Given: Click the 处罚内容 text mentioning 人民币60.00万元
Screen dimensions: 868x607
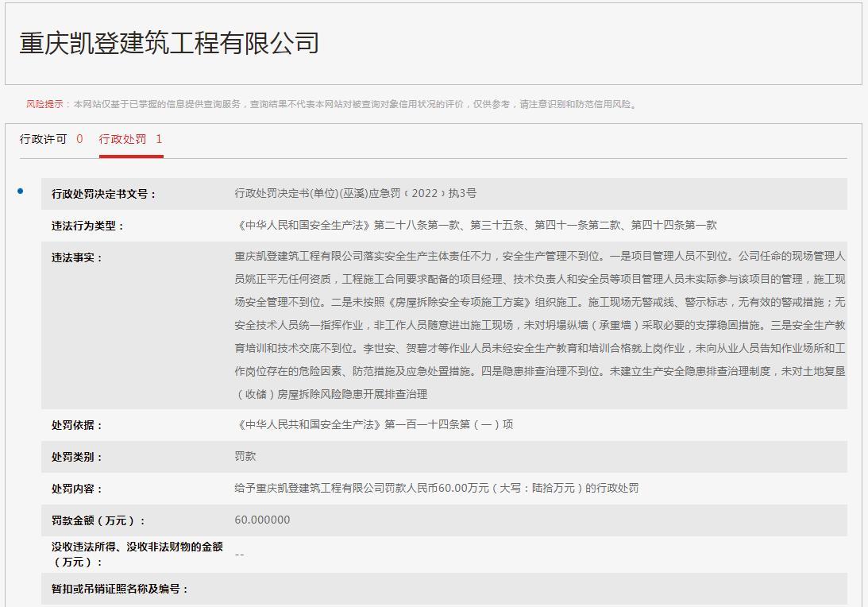Looking at the screenshot, I should click(436, 488).
